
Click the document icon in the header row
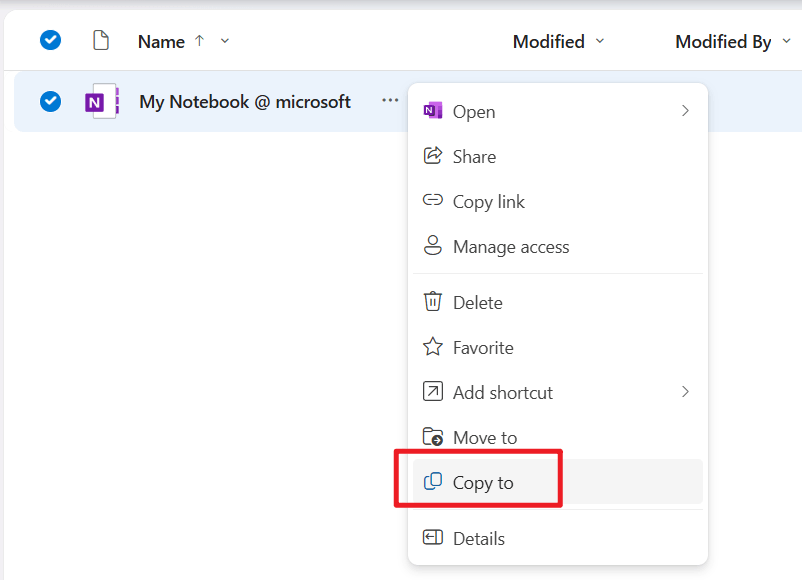[x=100, y=40]
